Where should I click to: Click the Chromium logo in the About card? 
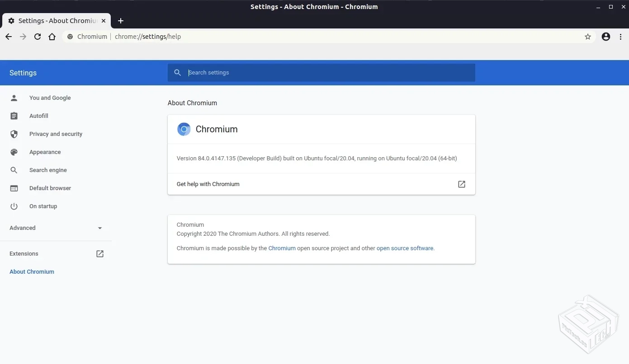click(184, 129)
